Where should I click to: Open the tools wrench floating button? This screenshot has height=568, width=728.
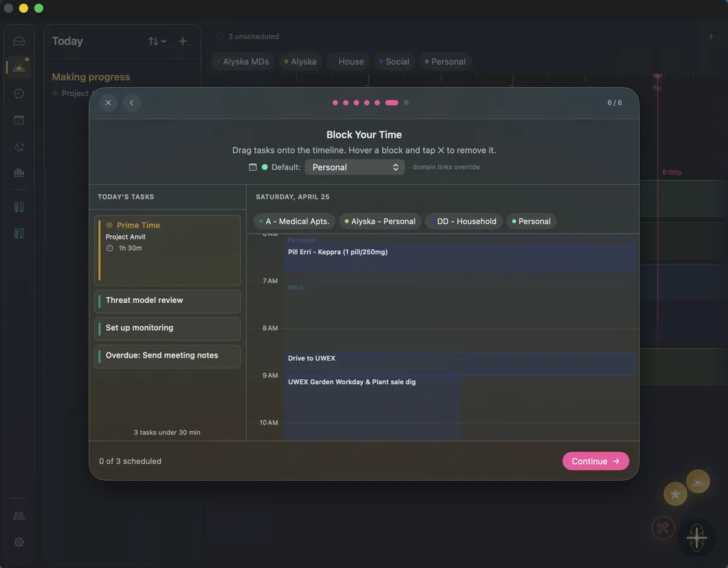(663, 528)
